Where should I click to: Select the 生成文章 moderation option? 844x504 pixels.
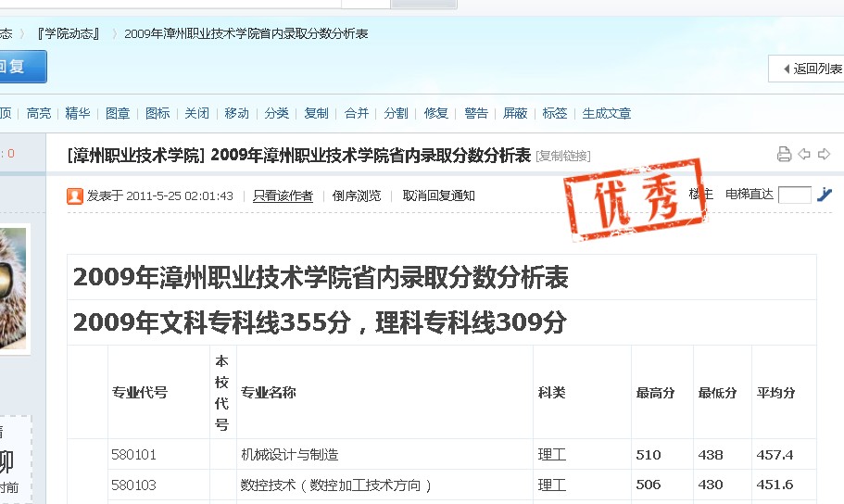tap(607, 113)
